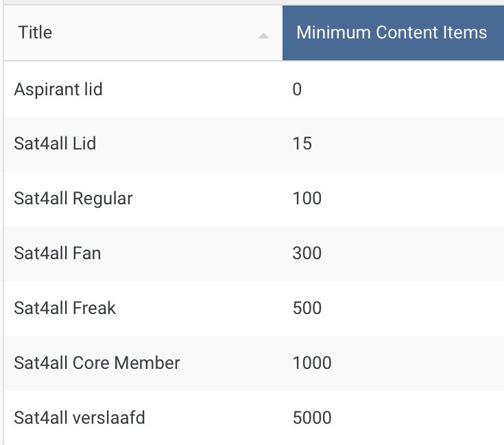Click the Sat4all Lid title
Image resolution: width=504 pixels, height=445 pixels.
[55, 143]
